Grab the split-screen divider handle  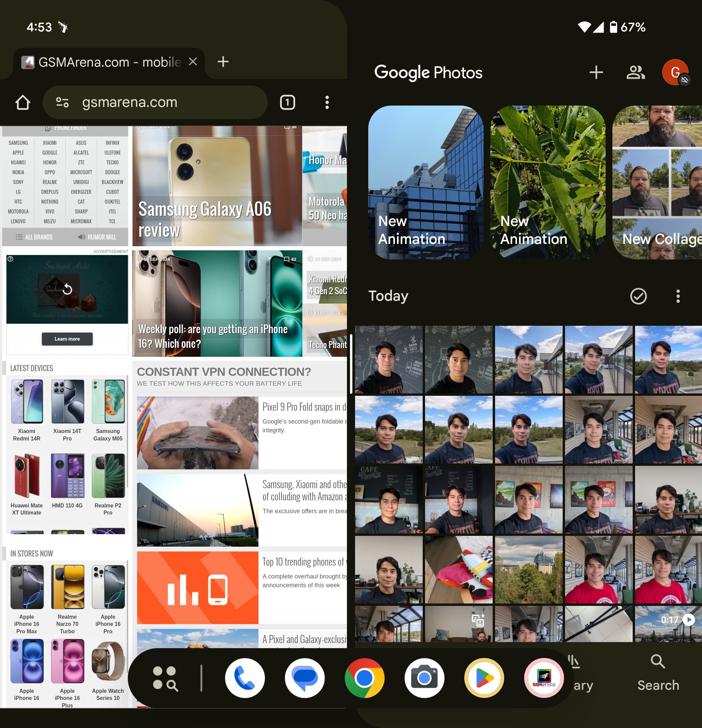point(351,364)
